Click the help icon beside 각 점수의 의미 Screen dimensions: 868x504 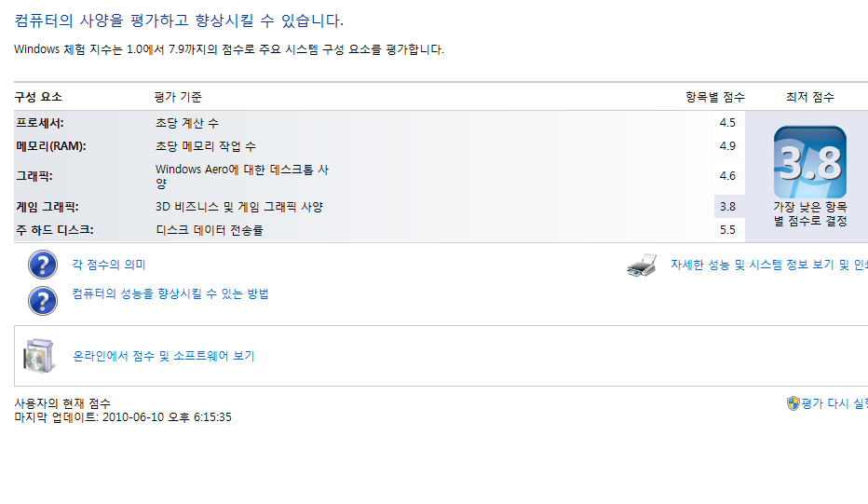pos(43,266)
